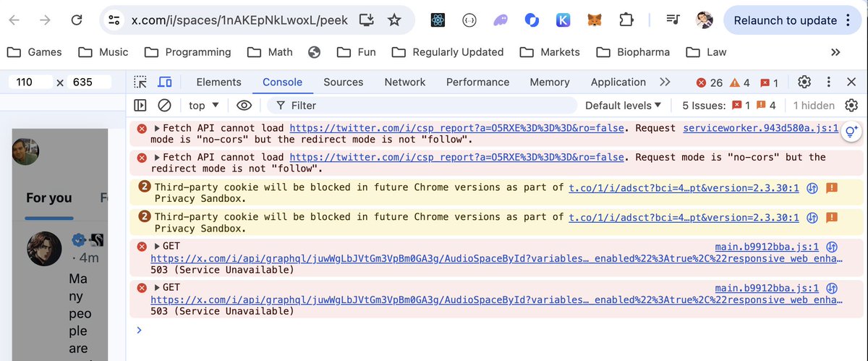Show more DevTools tabs
Screen dimensions: 868x361
pos(665,82)
